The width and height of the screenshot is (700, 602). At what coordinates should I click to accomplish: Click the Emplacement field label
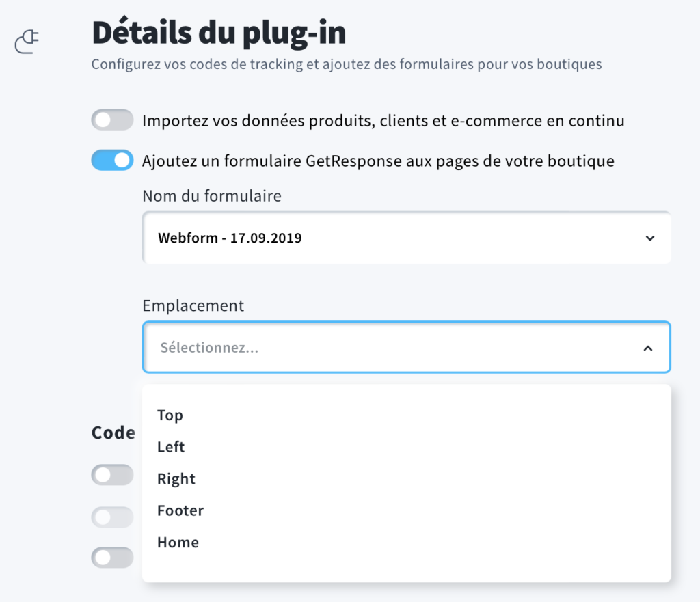[x=193, y=305]
